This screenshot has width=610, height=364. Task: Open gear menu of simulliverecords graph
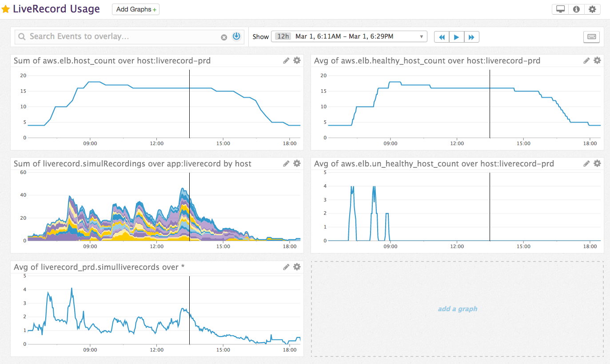click(x=297, y=267)
